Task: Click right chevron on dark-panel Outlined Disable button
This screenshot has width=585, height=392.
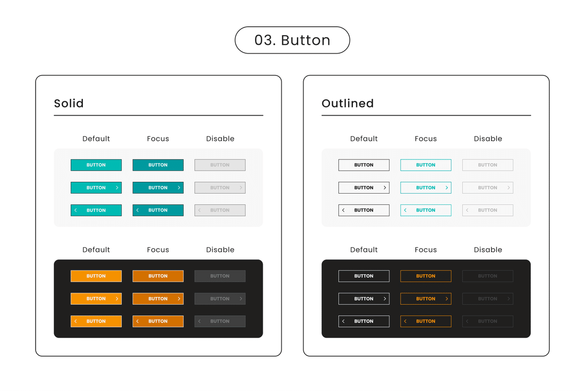Action: click(508, 299)
